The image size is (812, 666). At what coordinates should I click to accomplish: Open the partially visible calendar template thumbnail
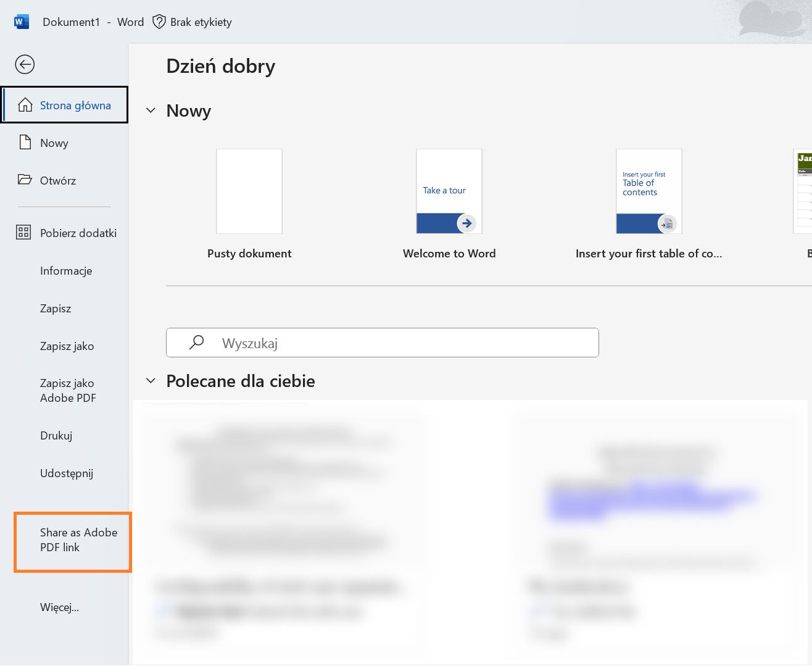pos(803,191)
